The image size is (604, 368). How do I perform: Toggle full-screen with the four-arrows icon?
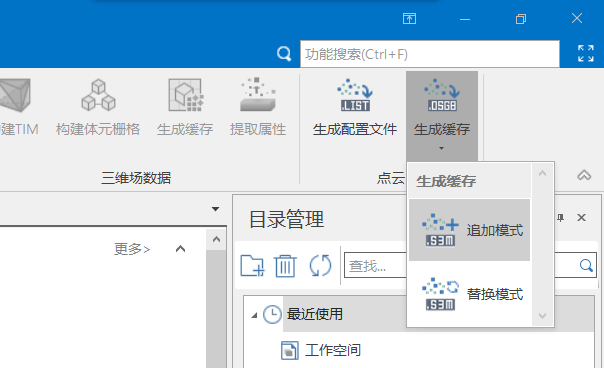(586, 54)
